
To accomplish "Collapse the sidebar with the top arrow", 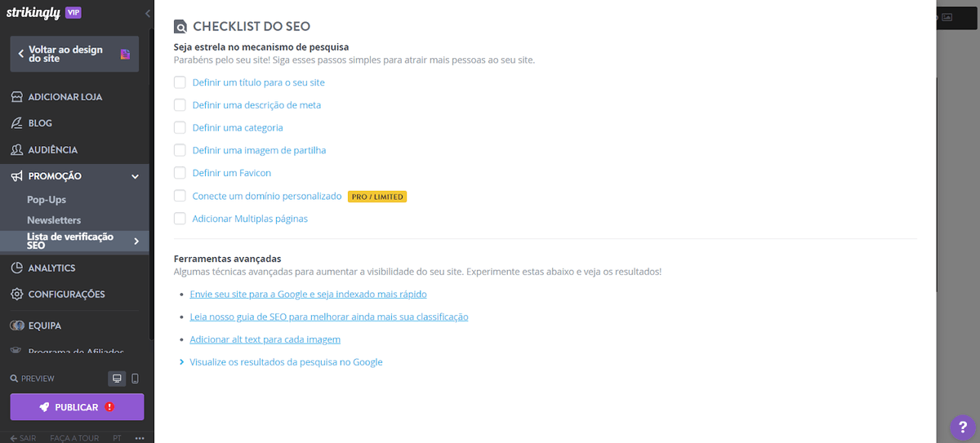I will pyautogui.click(x=147, y=13).
